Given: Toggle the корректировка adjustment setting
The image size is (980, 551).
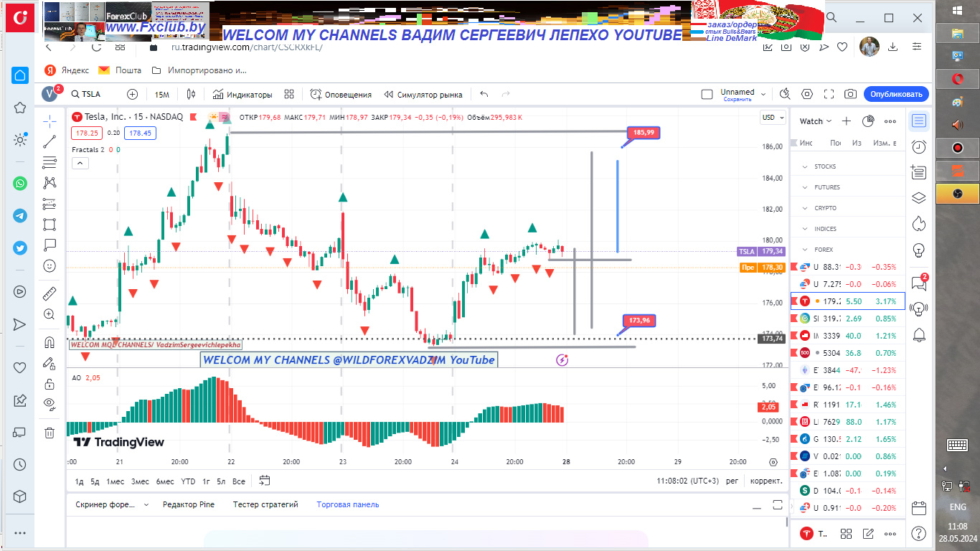Looking at the screenshot, I should click(766, 481).
